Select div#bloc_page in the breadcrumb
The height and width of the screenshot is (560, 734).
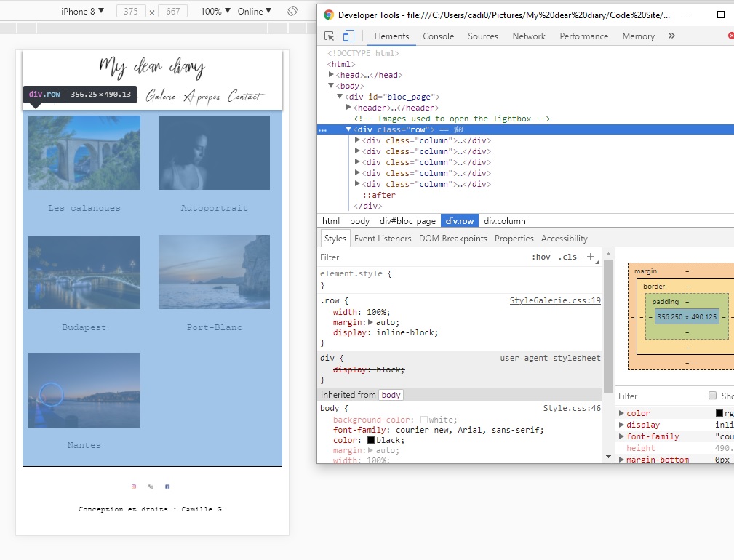pyautogui.click(x=407, y=221)
